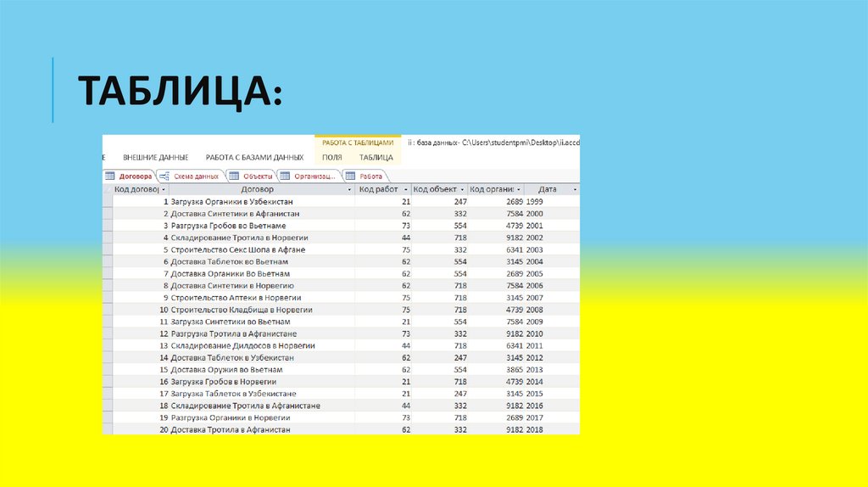The width and height of the screenshot is (868, 487).
Task: Click the Схема данных relationships icon
Action: point(164,176)
